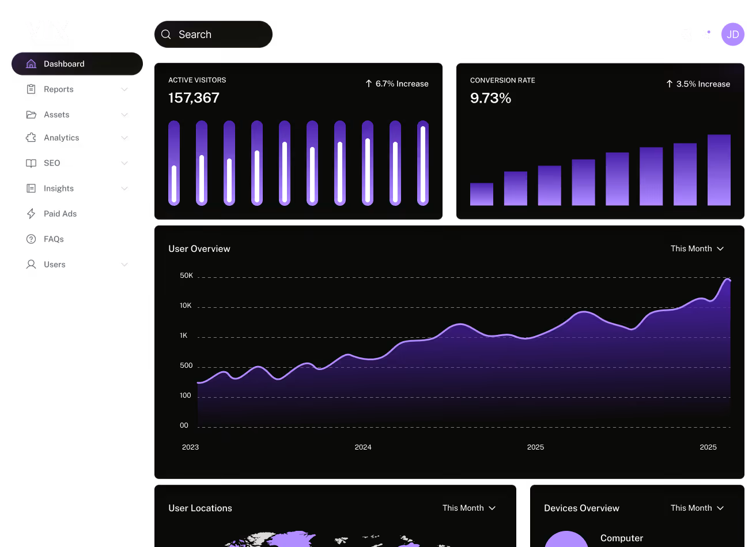
Task: Click the Analytics puzzle-piece icon
Action: 31,138
